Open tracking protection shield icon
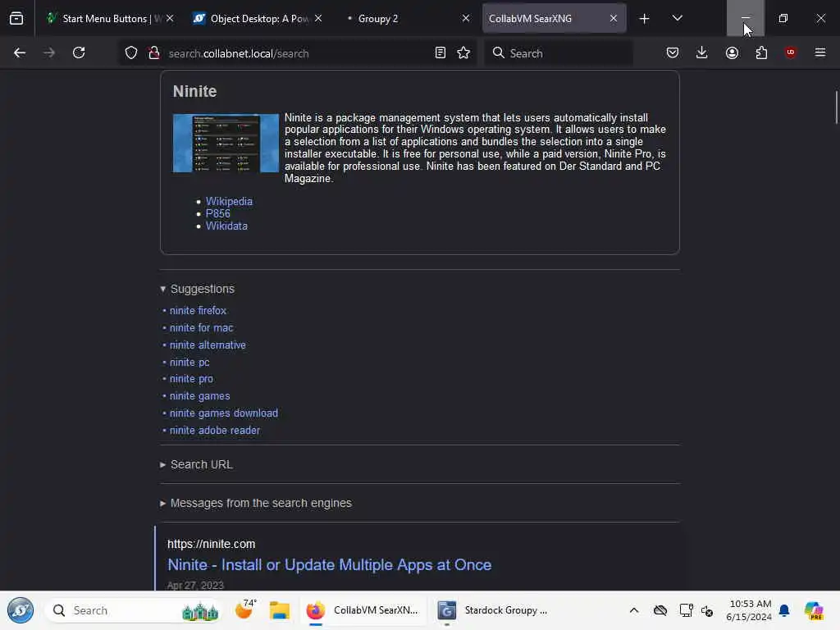840x630 pixels. pos(131,53)
